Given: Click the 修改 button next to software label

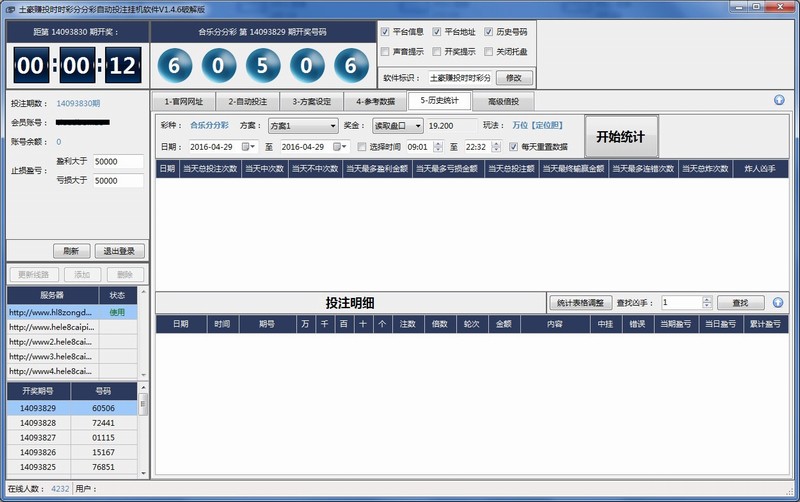Looking at the screenshot, I should [514, 77].
